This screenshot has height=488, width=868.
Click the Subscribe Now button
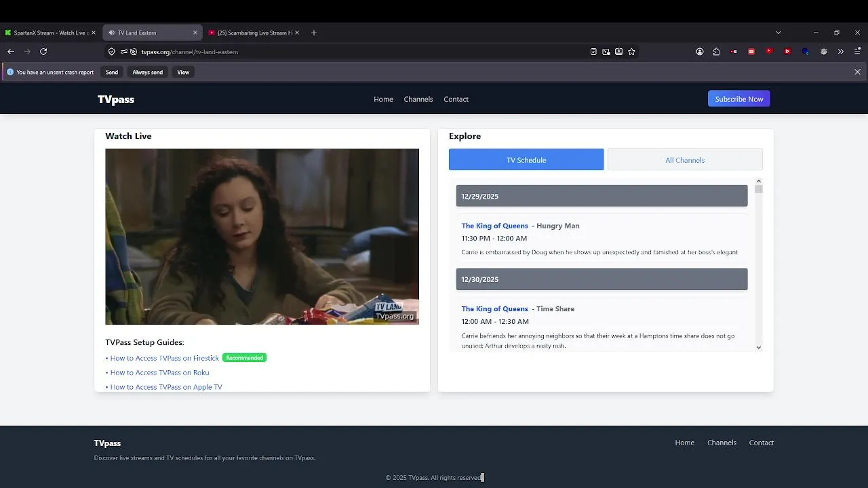[x=739, y=99]
